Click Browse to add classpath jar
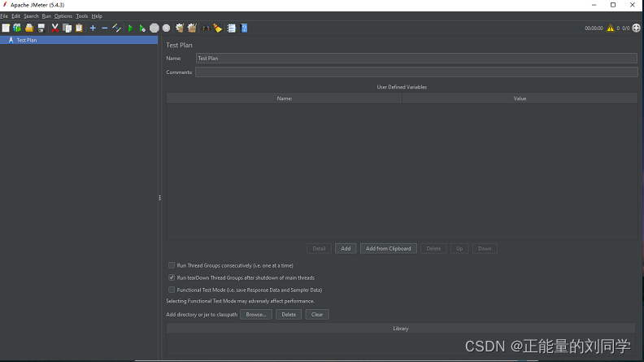 [x=256, y=314]
